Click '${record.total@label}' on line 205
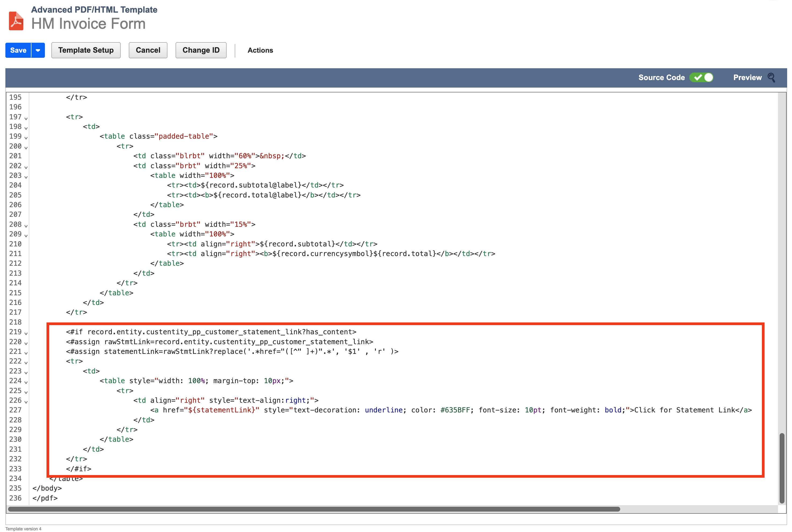Viewport: 792px width, 532px height. [x=257, y=195]
